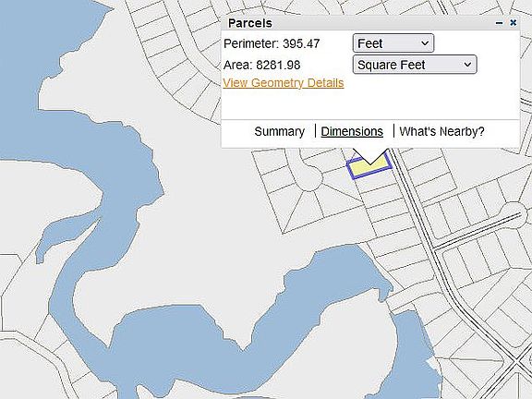Click the cul-de-sac at far right map edge
The image size is (532, 399).
pyautogui.click(x=515, y=214)
